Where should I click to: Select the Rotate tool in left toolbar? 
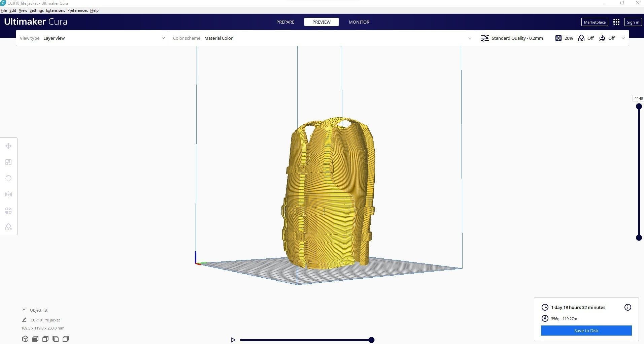point(8,178)
